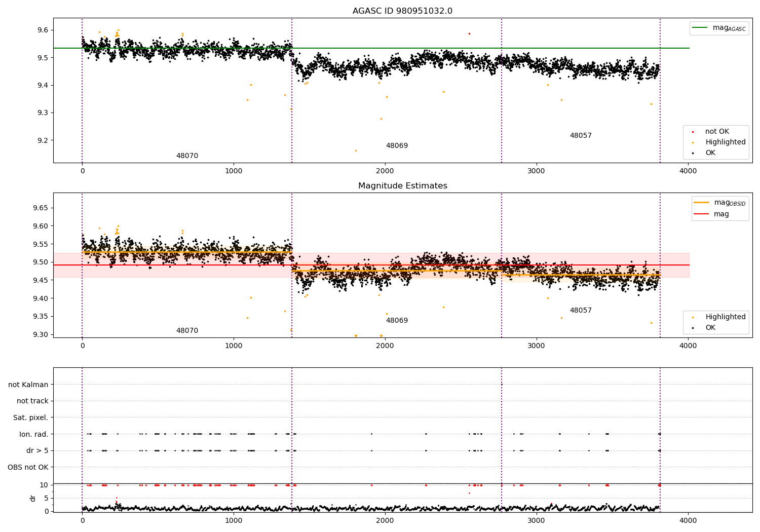
Task: Click the 5 tick on the dr axis
Action: (47, 498)
